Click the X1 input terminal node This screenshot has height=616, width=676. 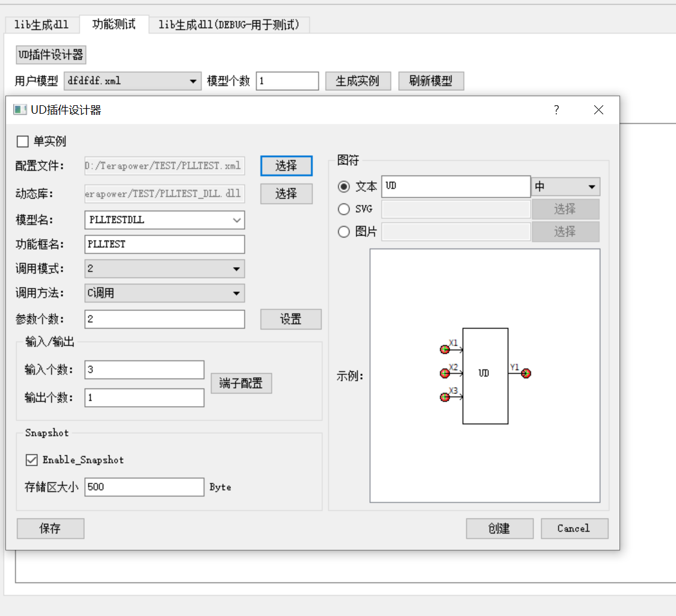(x=444, y=350)
